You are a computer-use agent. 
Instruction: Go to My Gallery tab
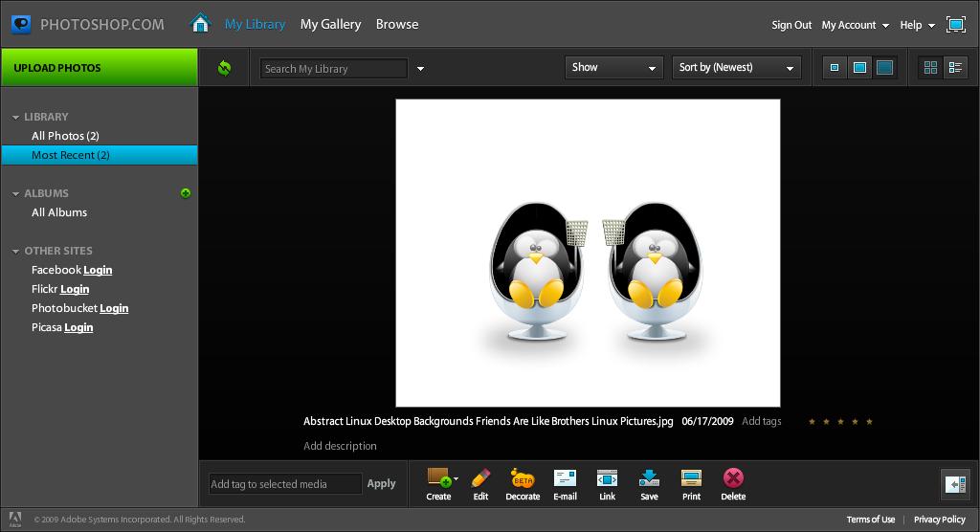coord(330,24)
